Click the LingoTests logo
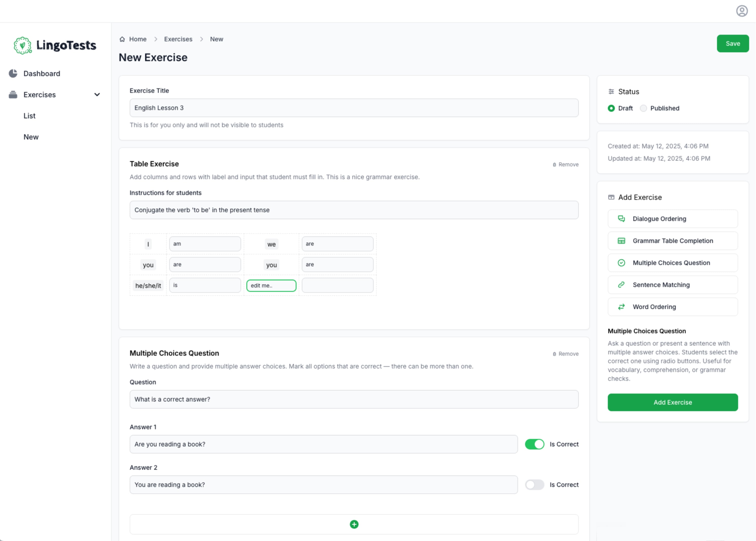 (x=55, y=45)
